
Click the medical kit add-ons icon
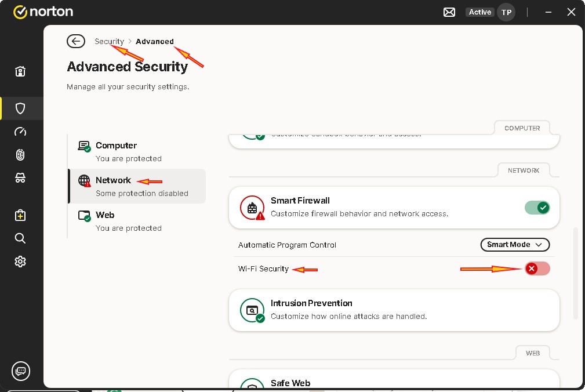click(20, 215)
